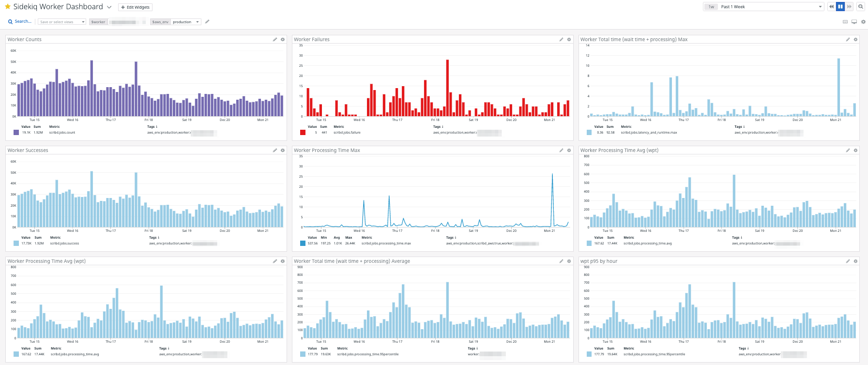Click the light-blue swatch in Worker Successes legend
868x365 pixels.
tap(16, 243)
